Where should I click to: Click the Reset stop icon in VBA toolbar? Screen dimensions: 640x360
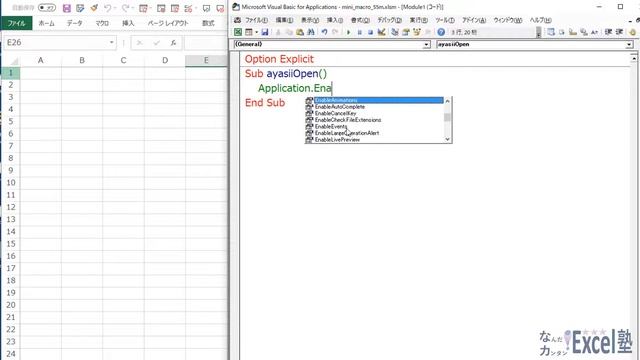[x=370, y=32]
